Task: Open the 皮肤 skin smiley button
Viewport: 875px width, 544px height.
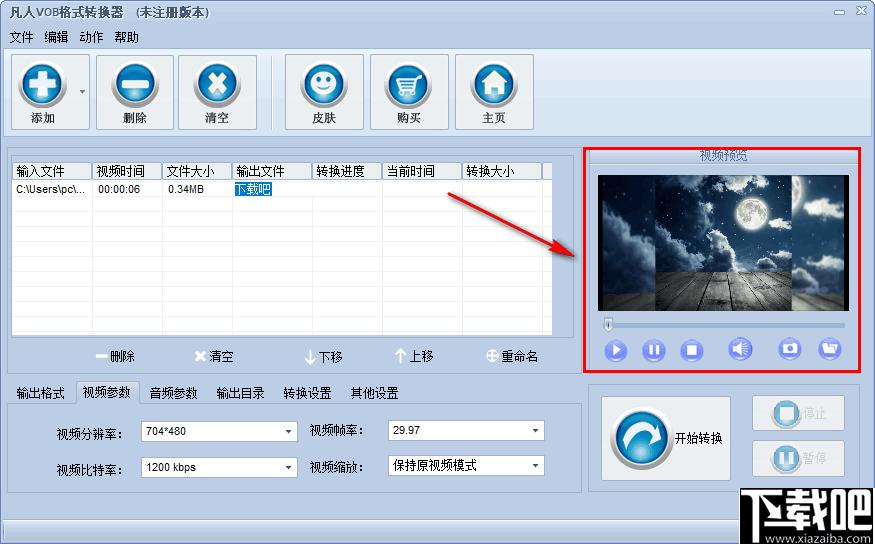Action: coord(324,92)
